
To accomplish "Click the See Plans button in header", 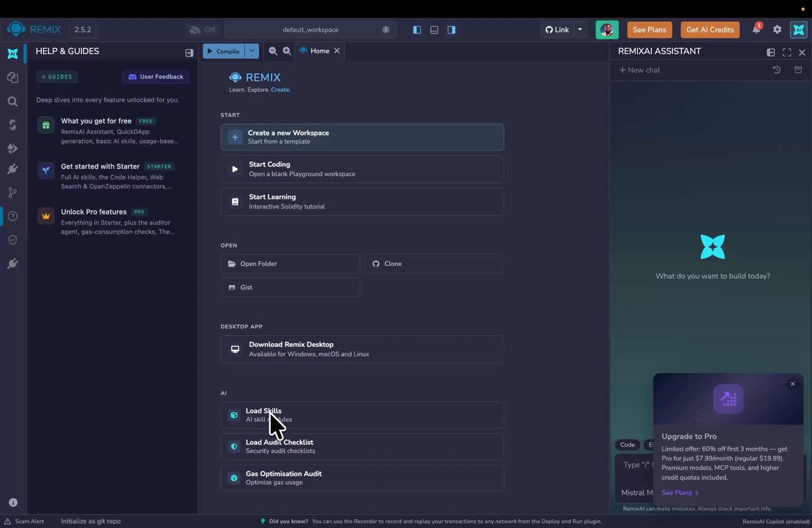I will click(650, 30).
